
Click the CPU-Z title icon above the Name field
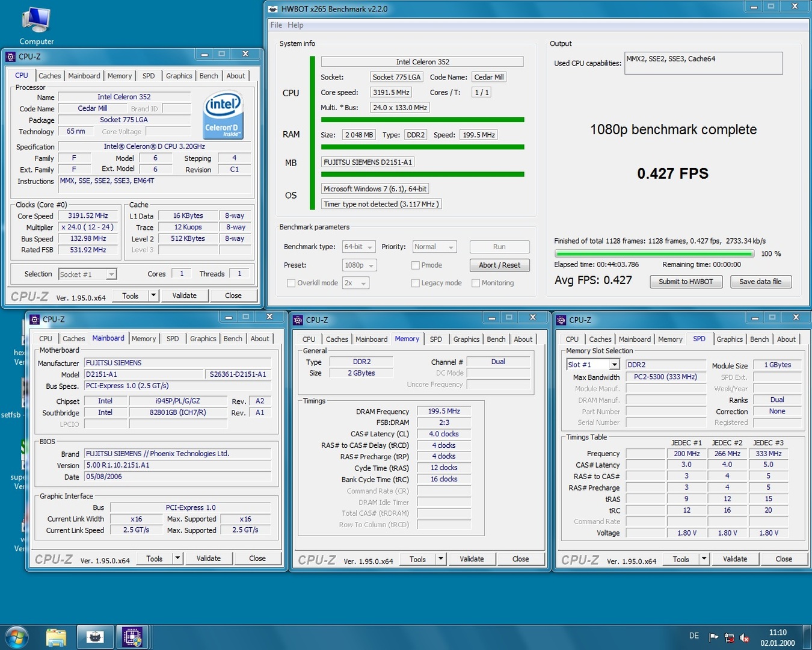point(10,57)
